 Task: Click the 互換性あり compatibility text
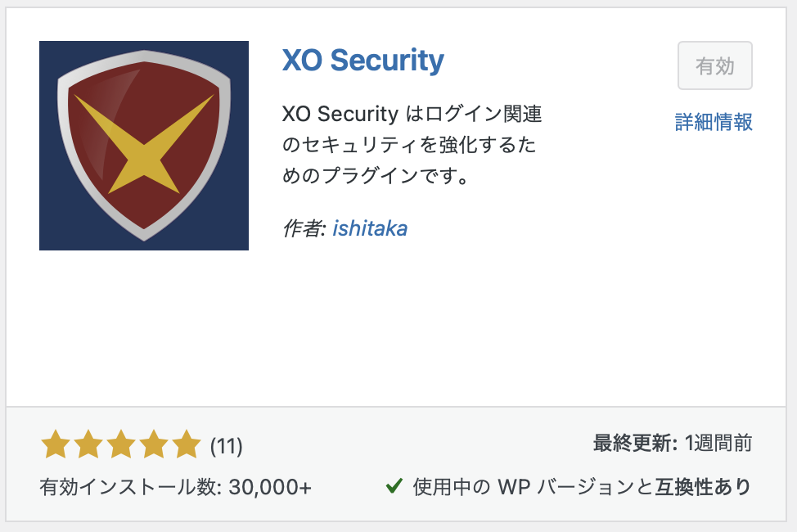[703, 487]
